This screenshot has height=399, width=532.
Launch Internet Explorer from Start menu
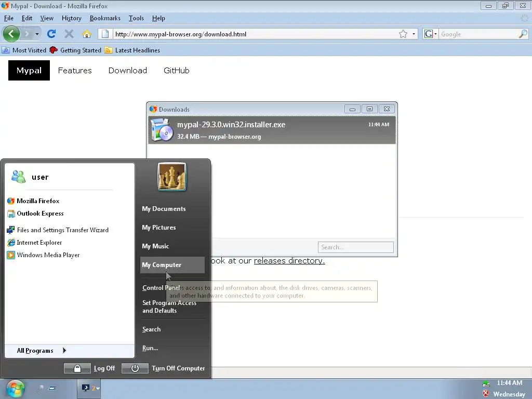click(x=34, y=243)
